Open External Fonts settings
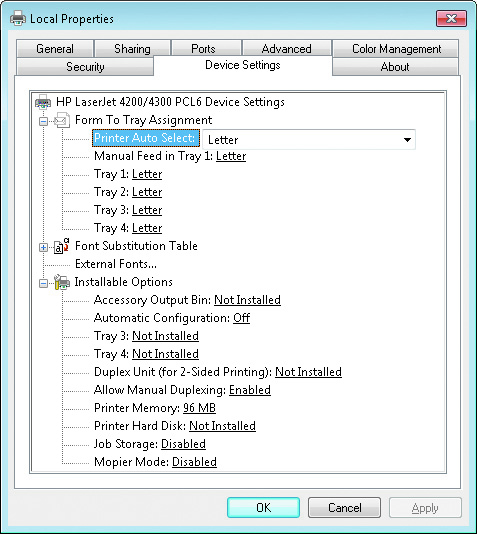477x534 pixels. [x=116, y=264]
